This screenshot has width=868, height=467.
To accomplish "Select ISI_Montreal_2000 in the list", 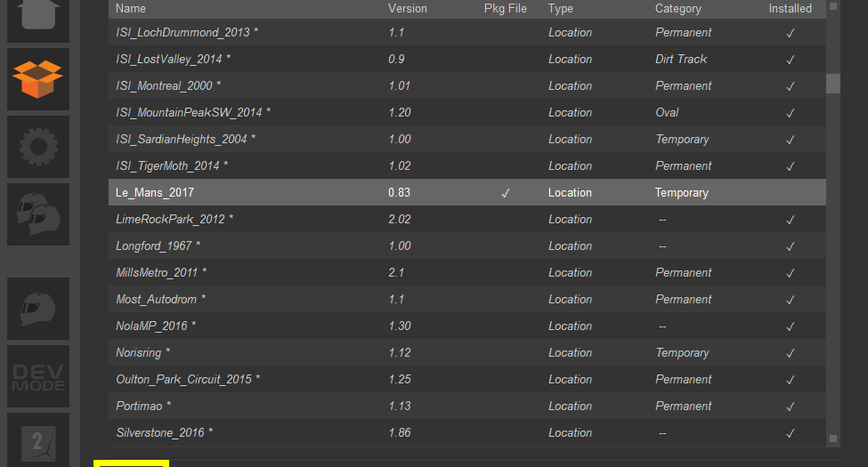I will (x=467, y=85).
